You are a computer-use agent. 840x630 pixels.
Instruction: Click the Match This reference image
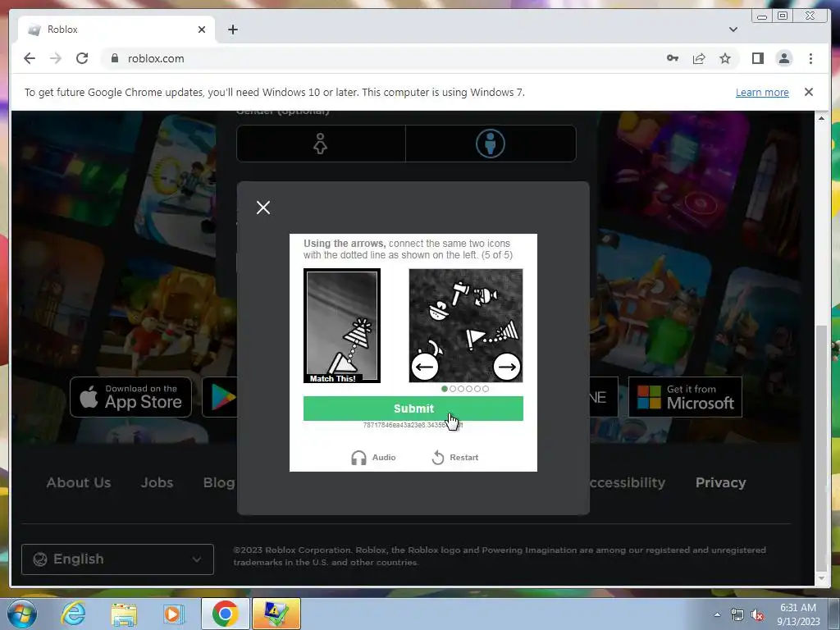[342, 326]
